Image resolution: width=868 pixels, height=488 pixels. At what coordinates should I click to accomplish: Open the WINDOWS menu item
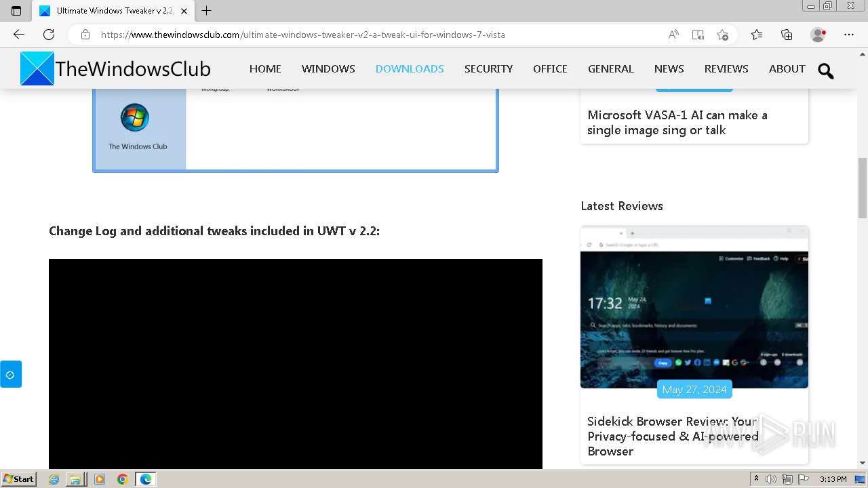328,68
